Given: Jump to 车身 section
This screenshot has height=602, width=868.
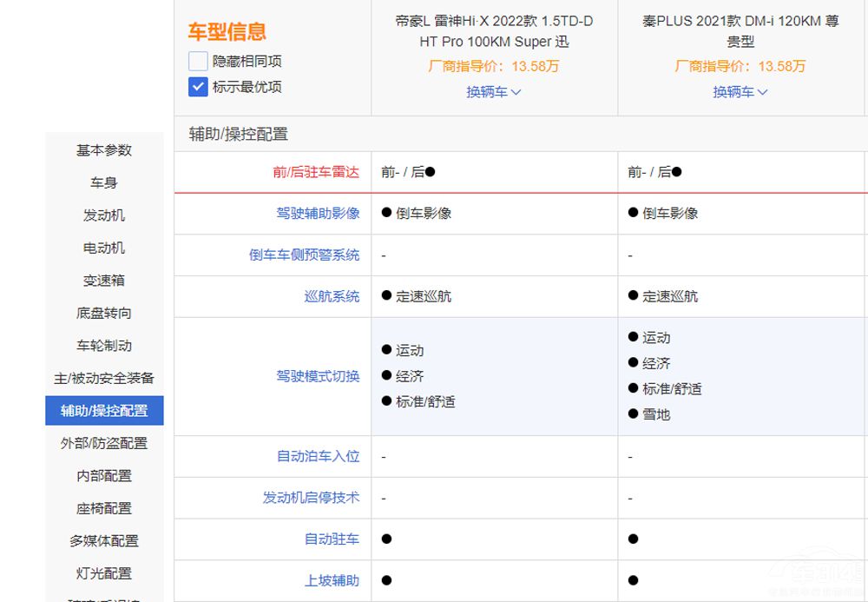Looking at the screenshot, I should [104, 183].
